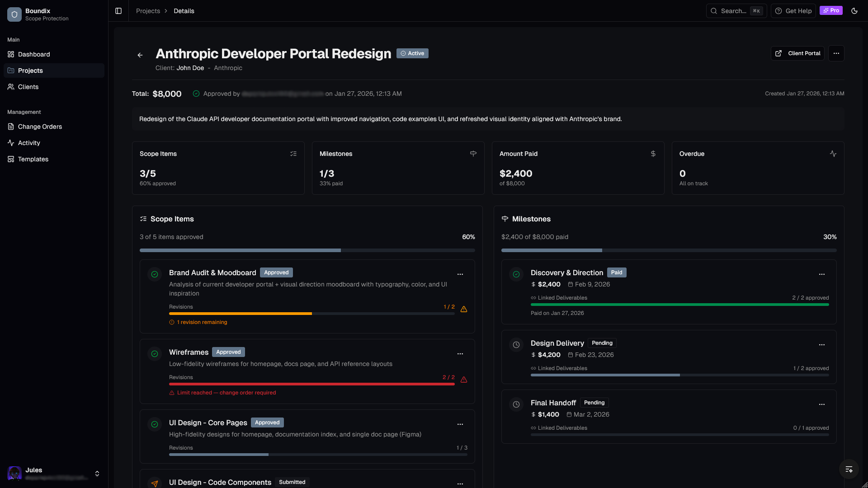The image size is (868, 488).
Task: Click the Boundix shield logo icon
Action: pyautogui.click(x=14, y=14)
